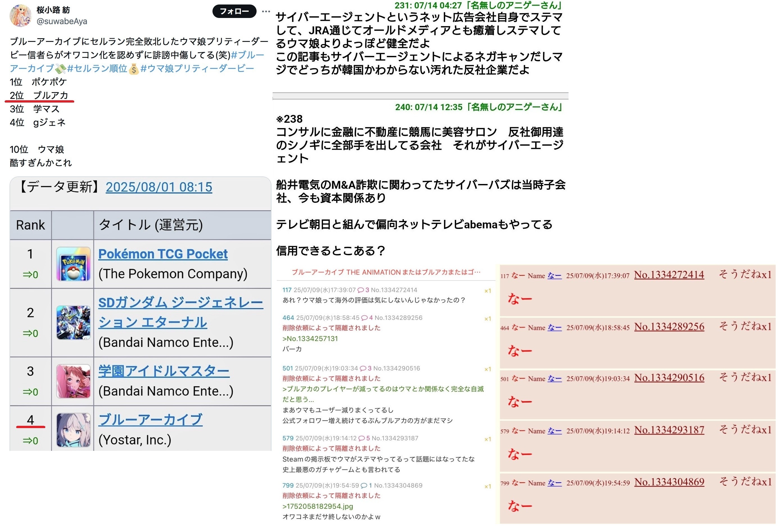
Task: Click post number 579 in the thread
Action: (x=288, y=438)
